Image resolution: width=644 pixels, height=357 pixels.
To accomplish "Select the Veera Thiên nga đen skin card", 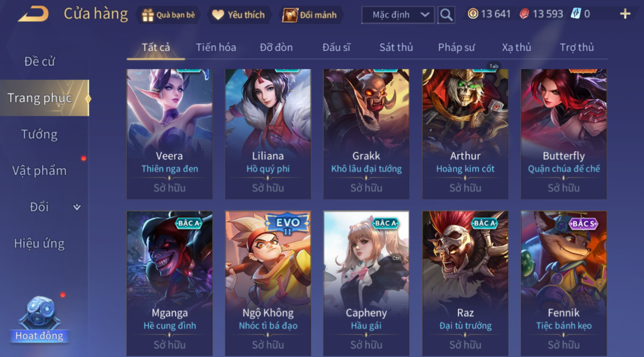I will tap(170, 134).
